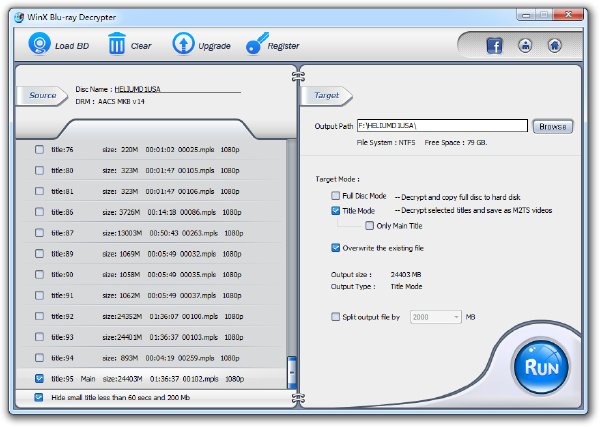Uncheck the title:95 Main checkbox
This screenshot has width=600, height=427.
[x=39, y=378]
